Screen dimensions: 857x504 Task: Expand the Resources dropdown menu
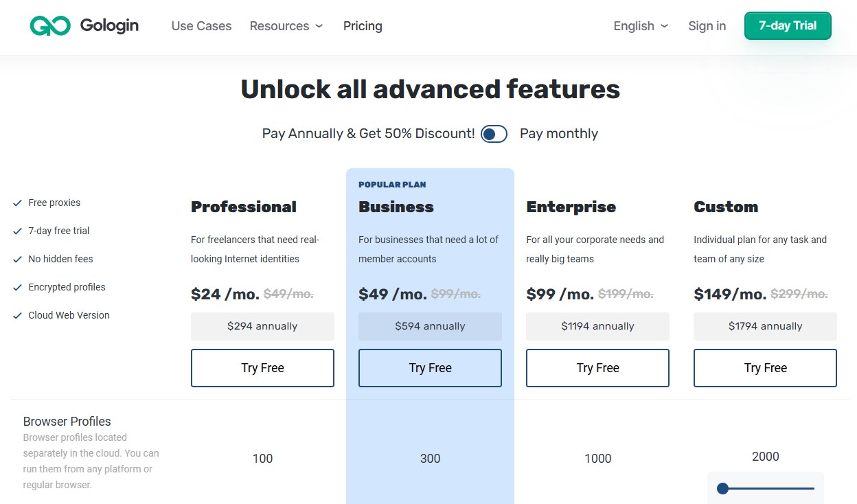tap(286, 26)
